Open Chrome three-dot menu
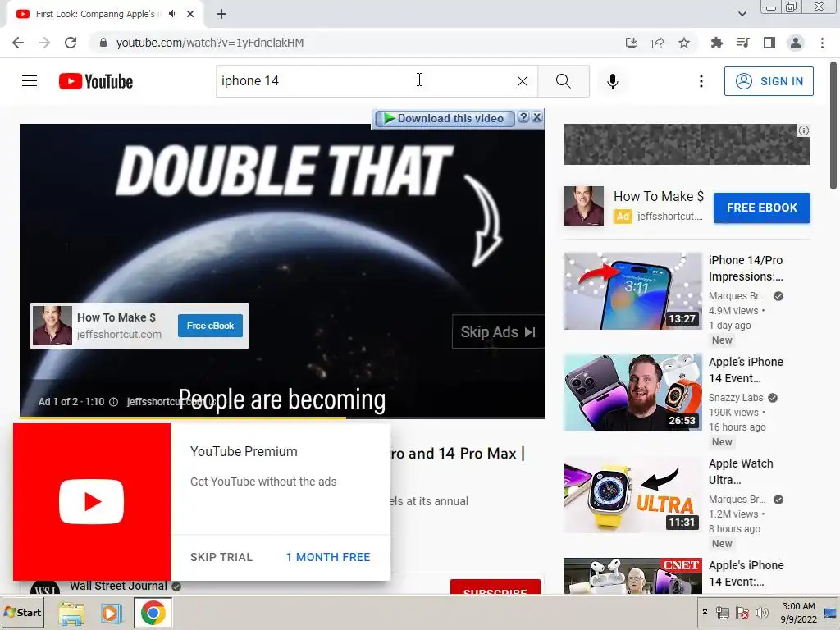The height and width of the screenshot is (630, 840). pos(822,43)
